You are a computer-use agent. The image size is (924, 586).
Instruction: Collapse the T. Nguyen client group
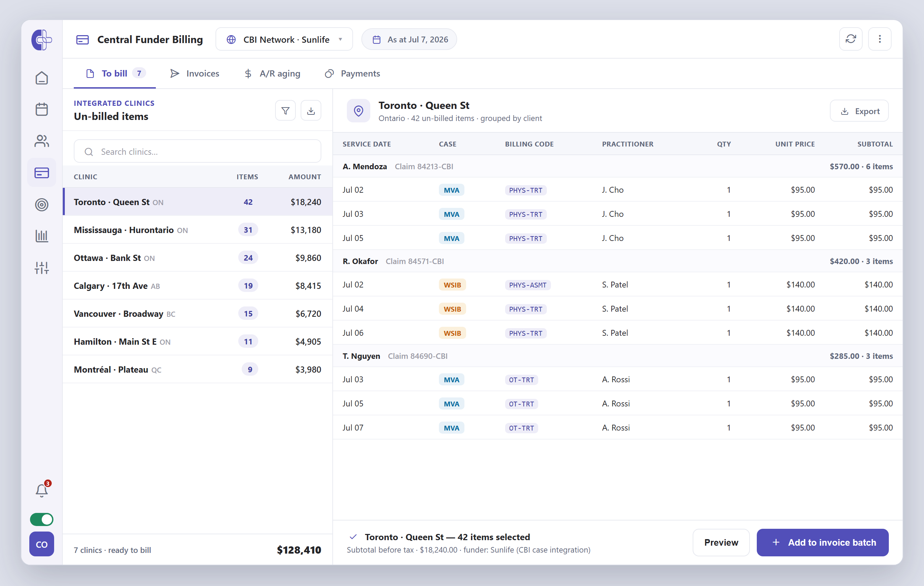[617, 356]
